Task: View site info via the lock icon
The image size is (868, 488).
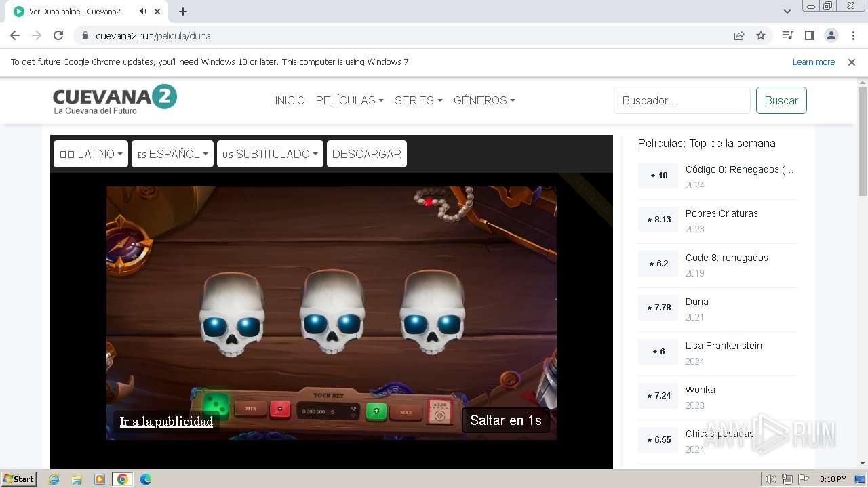Action: pyautogui.click(x=85, y=36)
